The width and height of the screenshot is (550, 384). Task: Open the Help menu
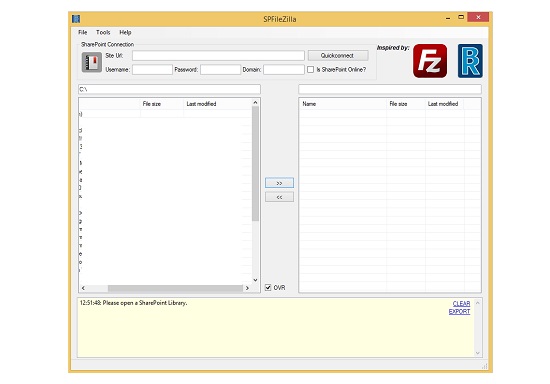[x=125, y=32]
